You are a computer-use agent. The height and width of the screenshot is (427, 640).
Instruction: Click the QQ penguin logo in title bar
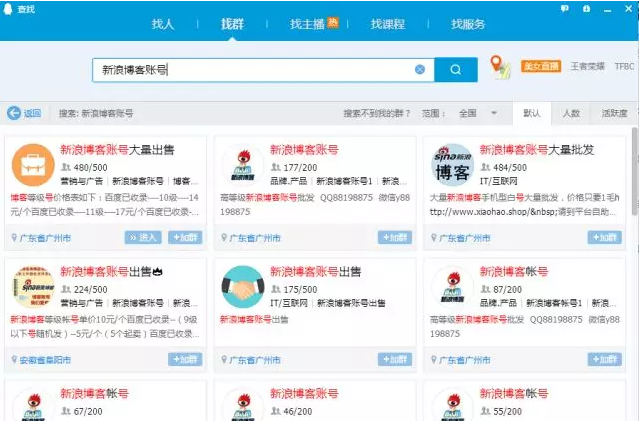tap(8, 9)
